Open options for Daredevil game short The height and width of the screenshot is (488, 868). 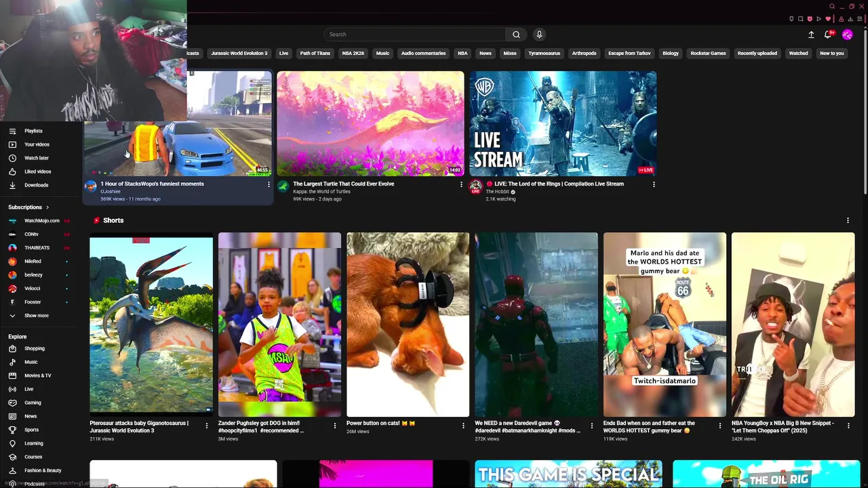[591, 426]
